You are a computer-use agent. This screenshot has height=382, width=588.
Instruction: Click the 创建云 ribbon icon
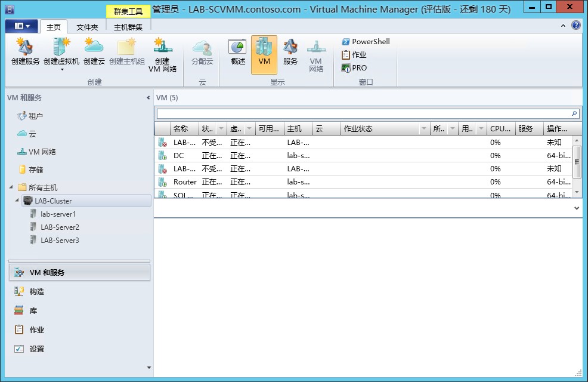point(94,52)
